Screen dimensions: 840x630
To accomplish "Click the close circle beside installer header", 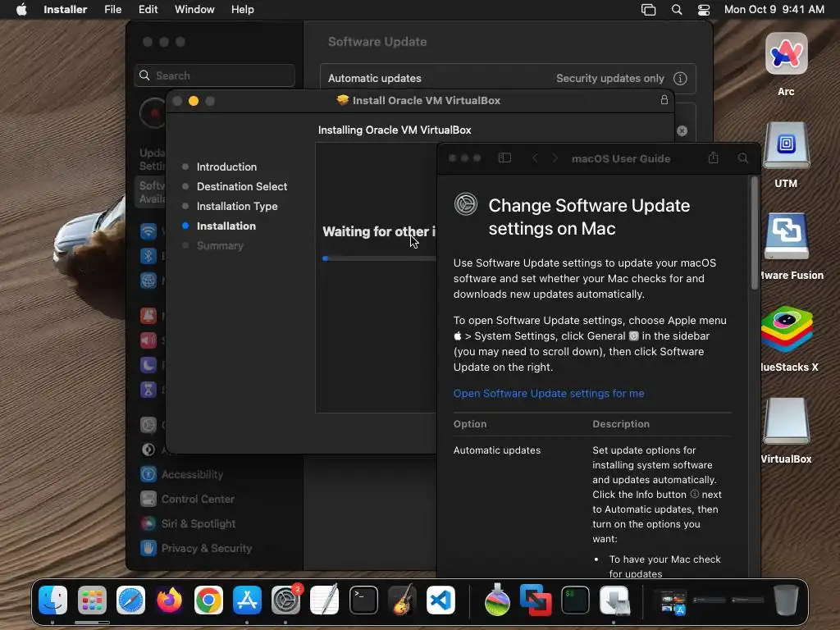I will (x=682, y=130).
